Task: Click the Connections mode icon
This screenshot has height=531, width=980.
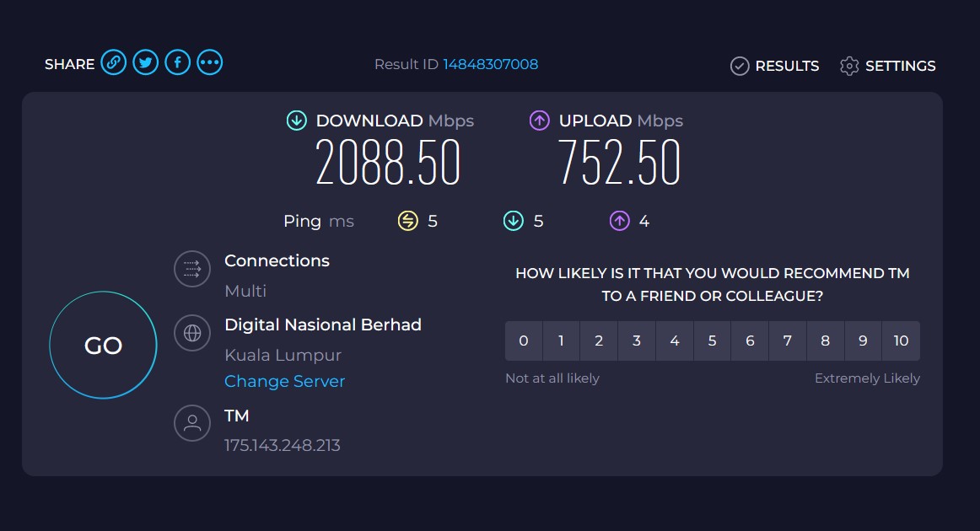Action: pyautogui.click(x=192, y=269)
